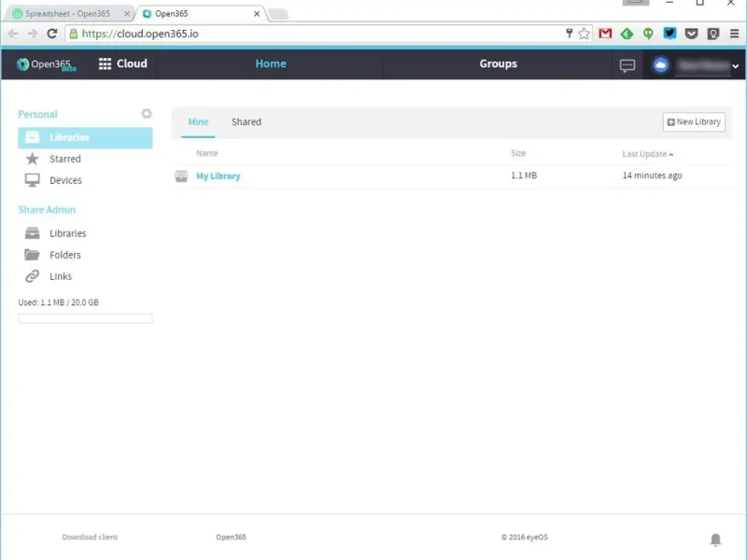Image resolution: width=747 pixels, height=560 pixels.
Task: Go to the Groups section
Action: (498, 63)
